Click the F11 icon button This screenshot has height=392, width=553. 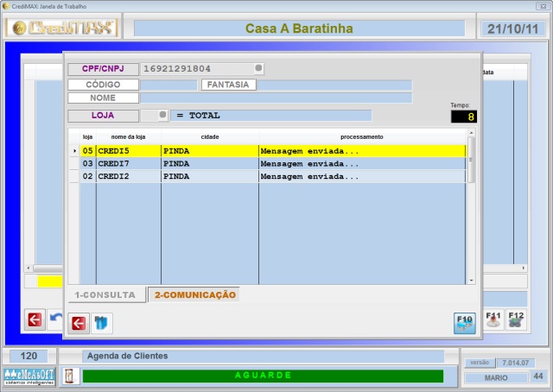tap(493, 319)
